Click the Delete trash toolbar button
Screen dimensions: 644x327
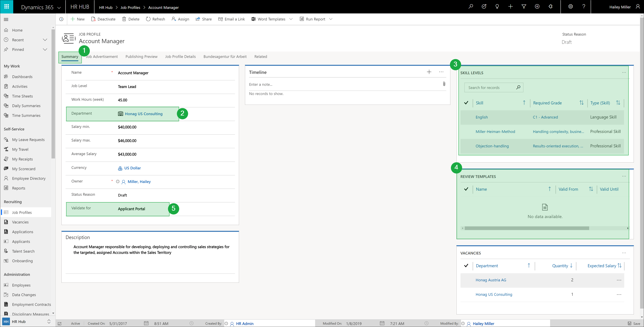[x=131, y=19]
